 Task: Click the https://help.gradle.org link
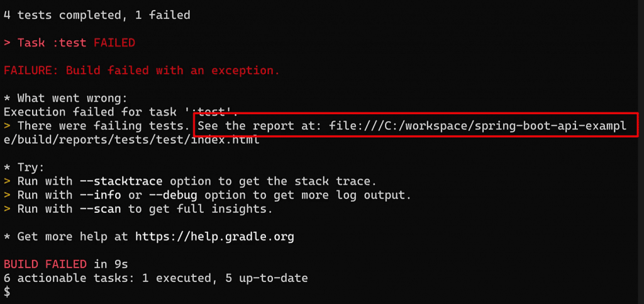[214, 237]
